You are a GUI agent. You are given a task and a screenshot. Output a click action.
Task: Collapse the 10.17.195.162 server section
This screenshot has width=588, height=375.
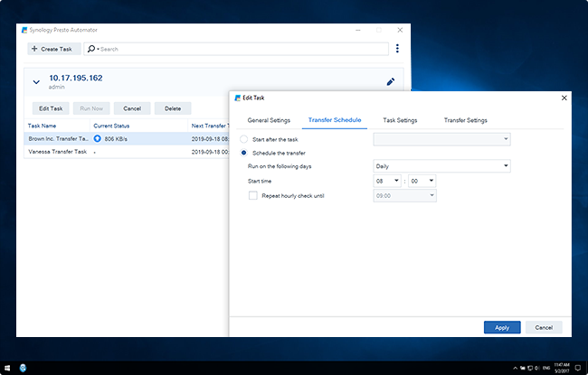pyautogui.click(x=36, y=82)
